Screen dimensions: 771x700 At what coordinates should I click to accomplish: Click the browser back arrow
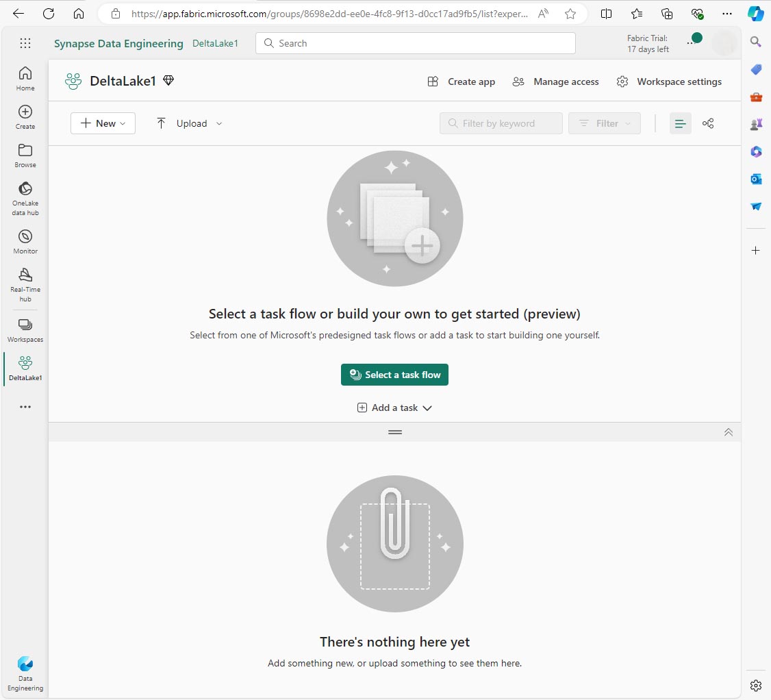[18, 13]
